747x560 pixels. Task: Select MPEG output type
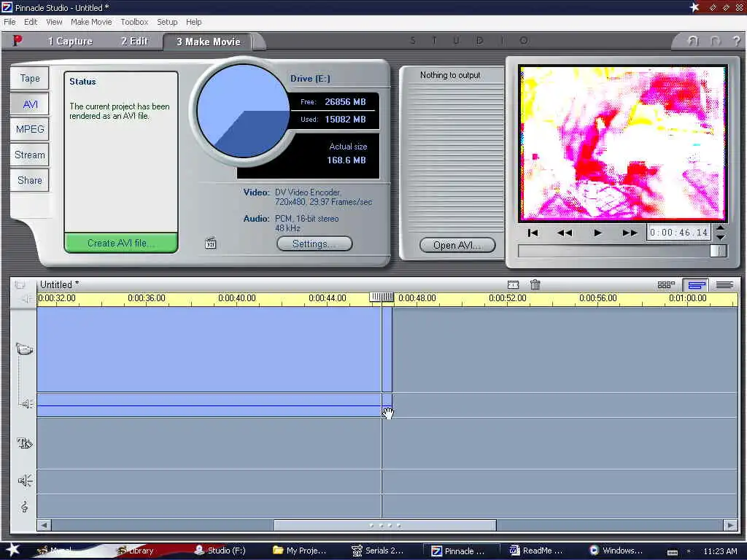[x=29, y=130]
